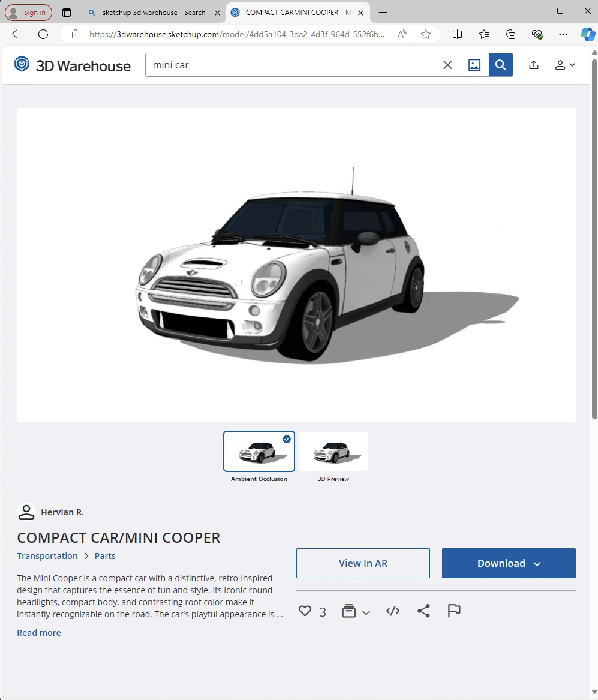Viewport: 598px width, 700px height.
Task: Close the COMPACT CARMINI COOPER tab
Action: point(360,13)
